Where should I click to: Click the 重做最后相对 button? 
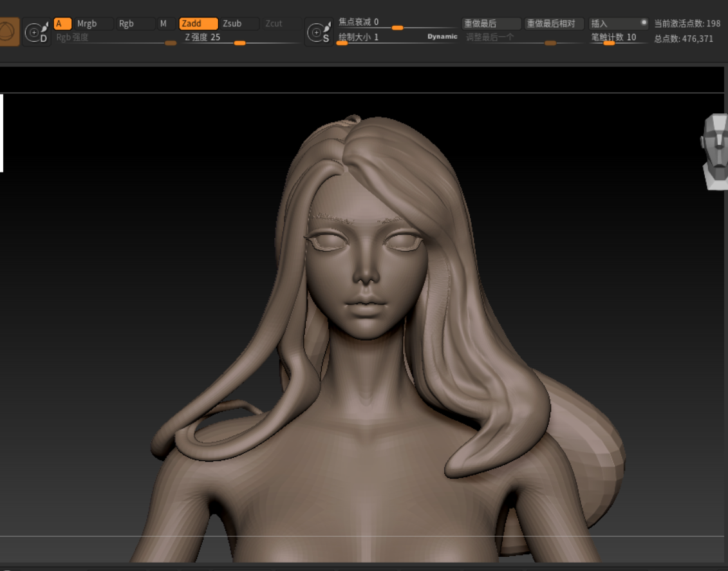(554, 24)
